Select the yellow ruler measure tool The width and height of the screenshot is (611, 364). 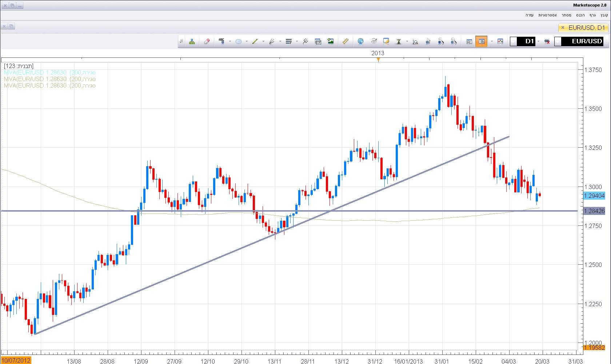(346, 41)
